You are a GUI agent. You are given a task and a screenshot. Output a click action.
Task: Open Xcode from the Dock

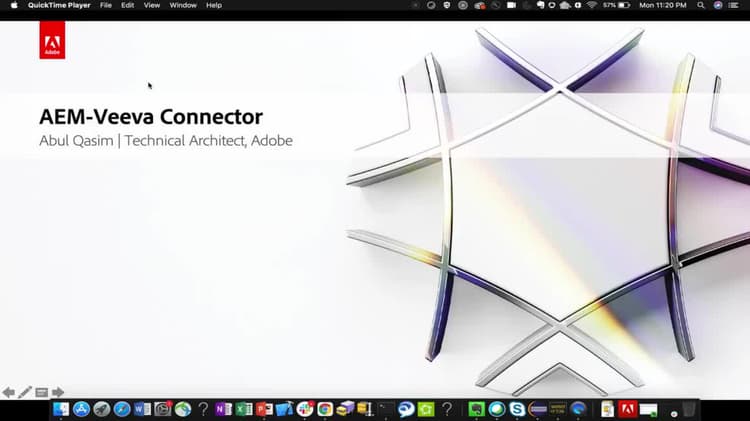(x=284, y=409)
